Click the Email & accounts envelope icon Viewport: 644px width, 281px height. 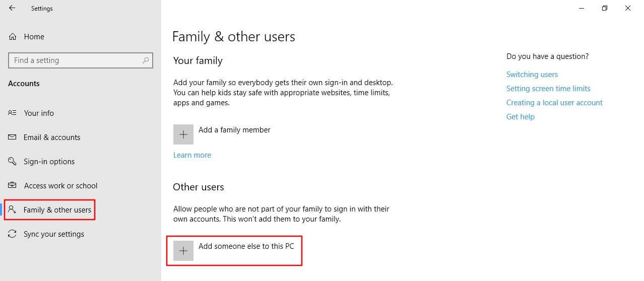(13, 137)
